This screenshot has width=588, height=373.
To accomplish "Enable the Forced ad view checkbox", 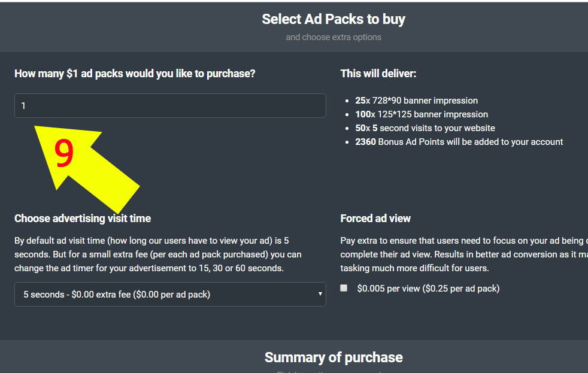I will click(x=344, y=288).
